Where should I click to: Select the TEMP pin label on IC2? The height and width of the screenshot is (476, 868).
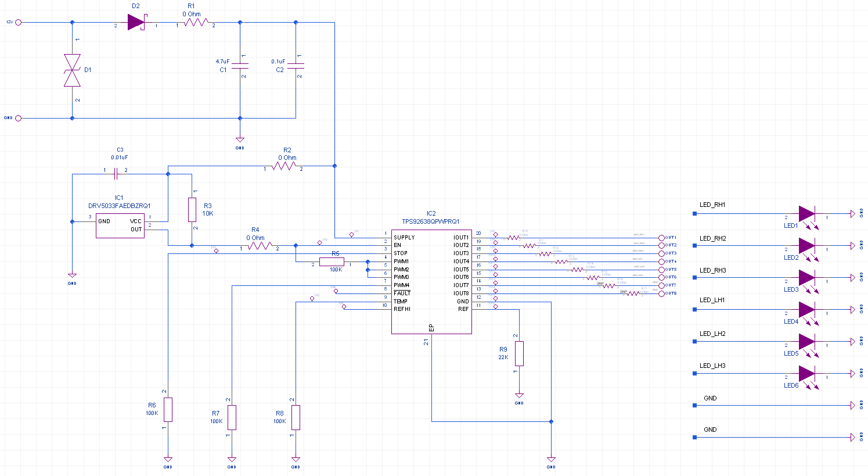point(401,301)
